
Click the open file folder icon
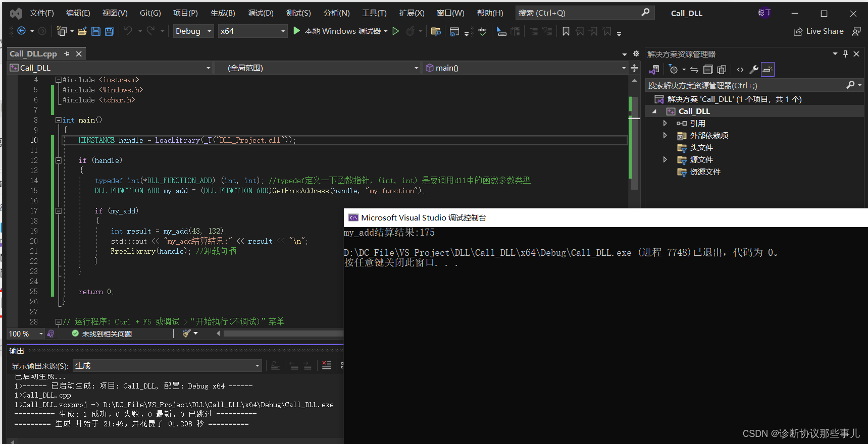coord(82,31)
